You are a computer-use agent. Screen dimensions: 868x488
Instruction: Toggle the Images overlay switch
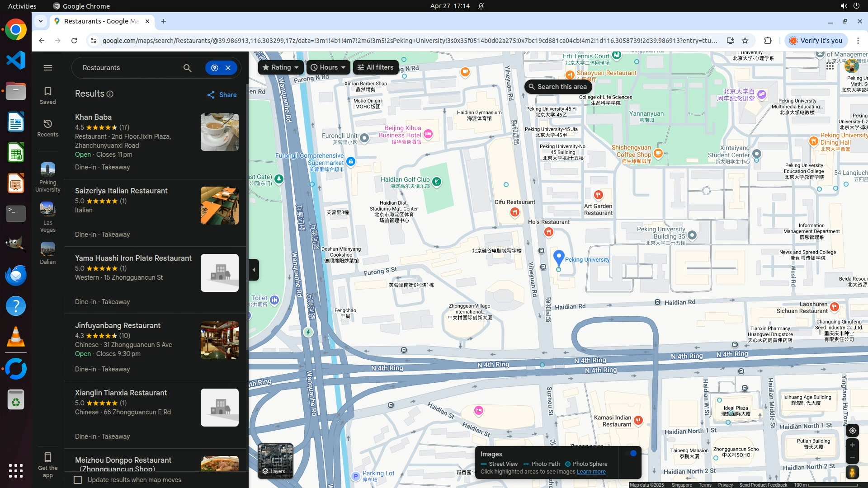coord(631,453)
